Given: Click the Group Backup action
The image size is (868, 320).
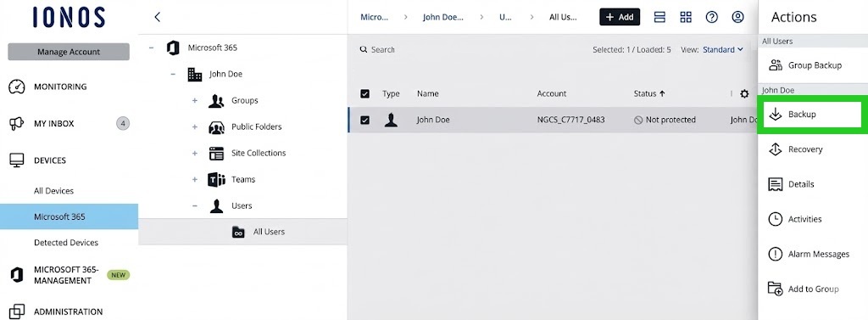Looking at the screenshot, I should 813,65.
